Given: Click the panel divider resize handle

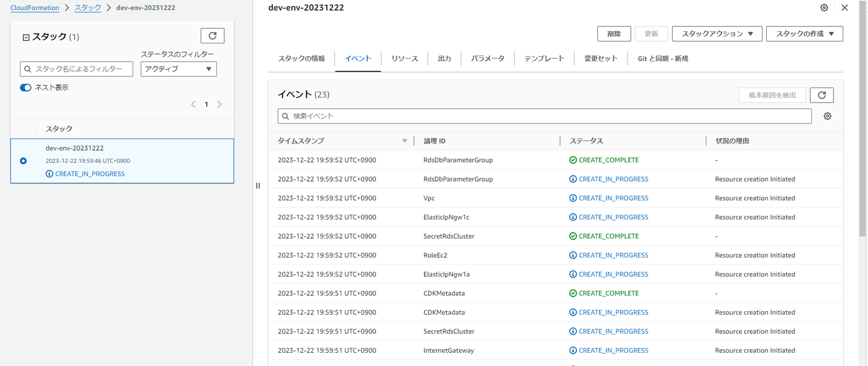Looking at the screenshot, I should [258, 186].
